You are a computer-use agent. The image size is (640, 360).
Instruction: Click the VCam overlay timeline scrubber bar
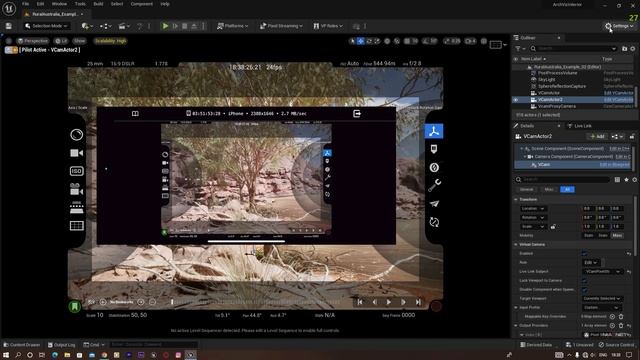point(255,302)
